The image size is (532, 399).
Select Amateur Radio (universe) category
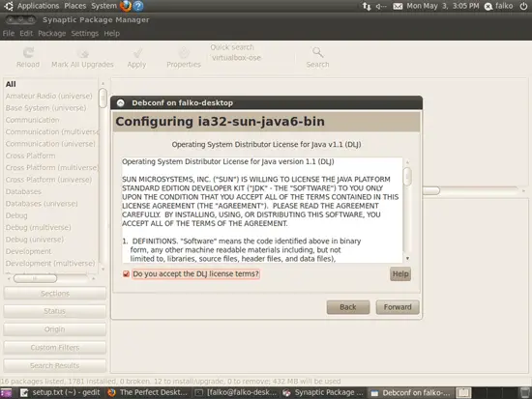point(50,97)
